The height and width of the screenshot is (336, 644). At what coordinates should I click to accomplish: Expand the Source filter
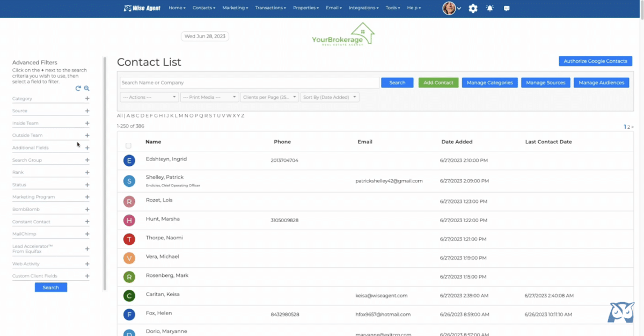click(x=87, y=111)
